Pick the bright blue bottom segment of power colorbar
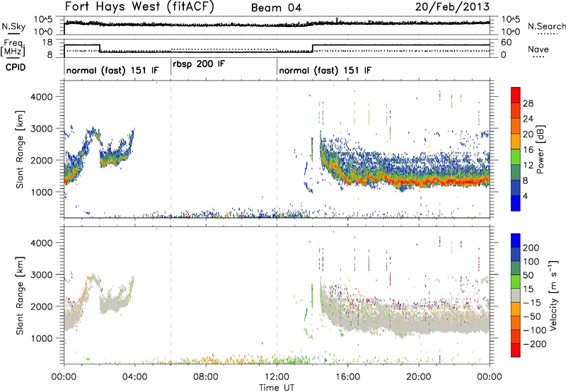The image size is (566, 392). coord(516,203)
